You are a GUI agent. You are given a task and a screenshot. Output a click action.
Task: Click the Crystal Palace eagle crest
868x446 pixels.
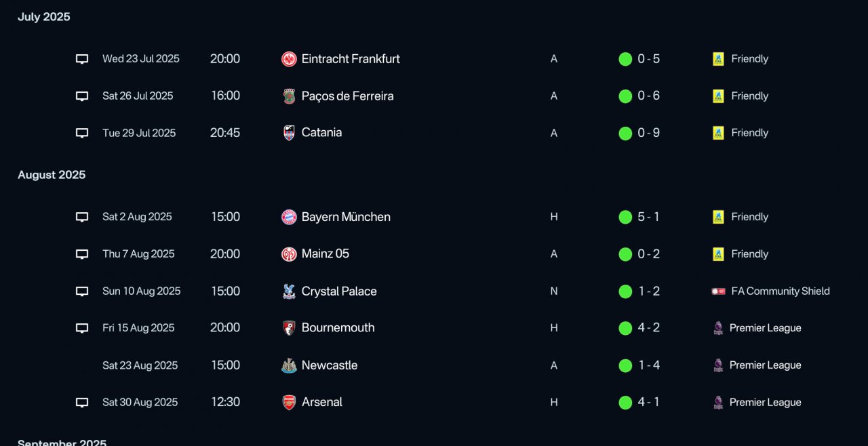tap(289, 291)
